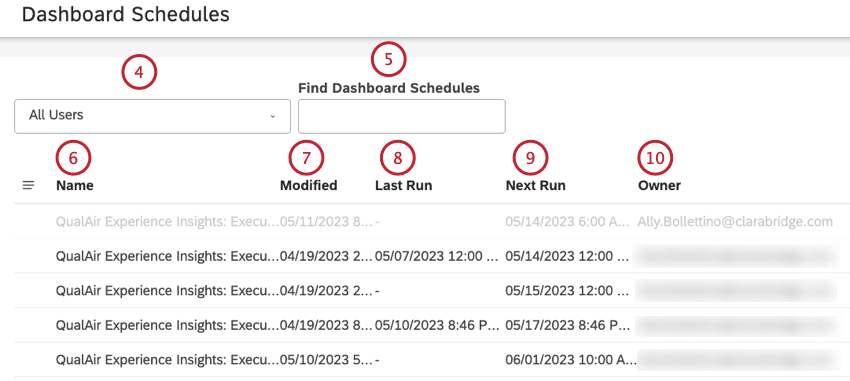This screenshot has width=850, height=381.
Task: Expand the All Users dropdown arrow
Action: click(273, 116)
